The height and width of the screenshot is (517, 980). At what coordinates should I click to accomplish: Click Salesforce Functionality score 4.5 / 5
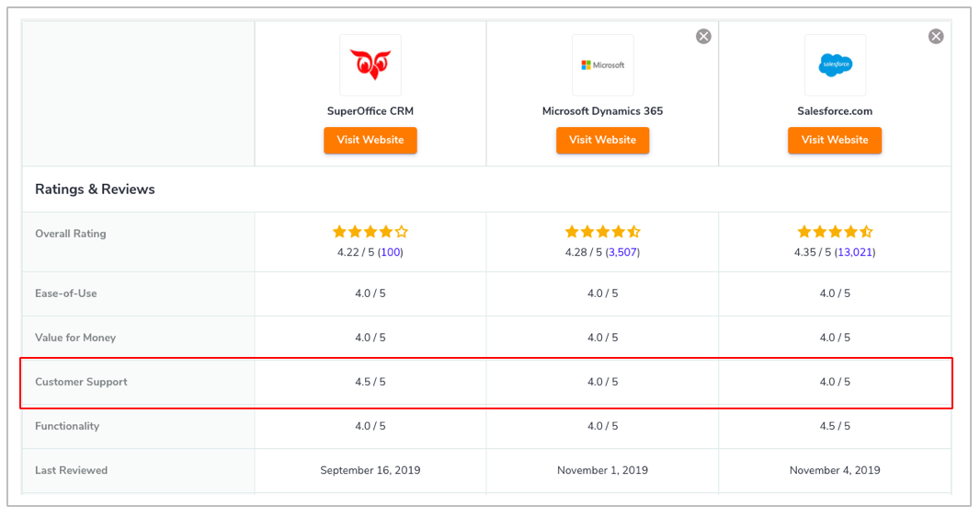coord(835,426)
